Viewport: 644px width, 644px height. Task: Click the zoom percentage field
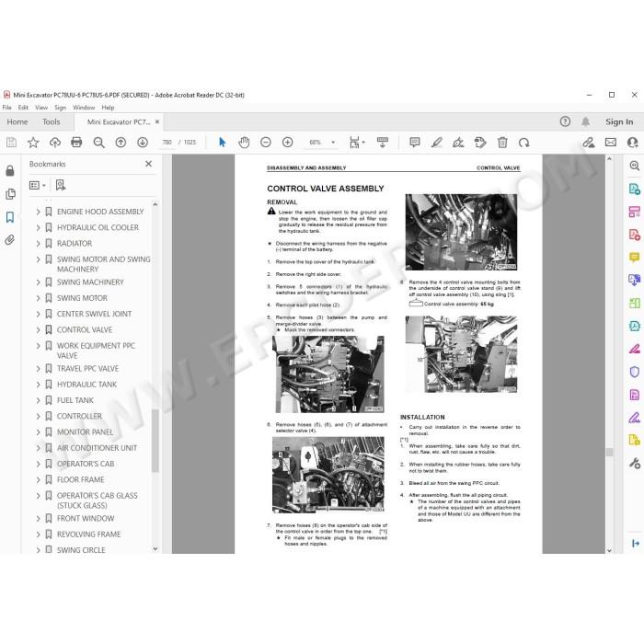point(315,143)
